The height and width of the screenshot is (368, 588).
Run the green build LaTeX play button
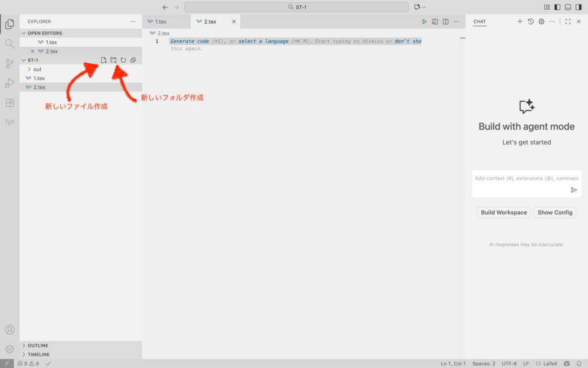424,22
